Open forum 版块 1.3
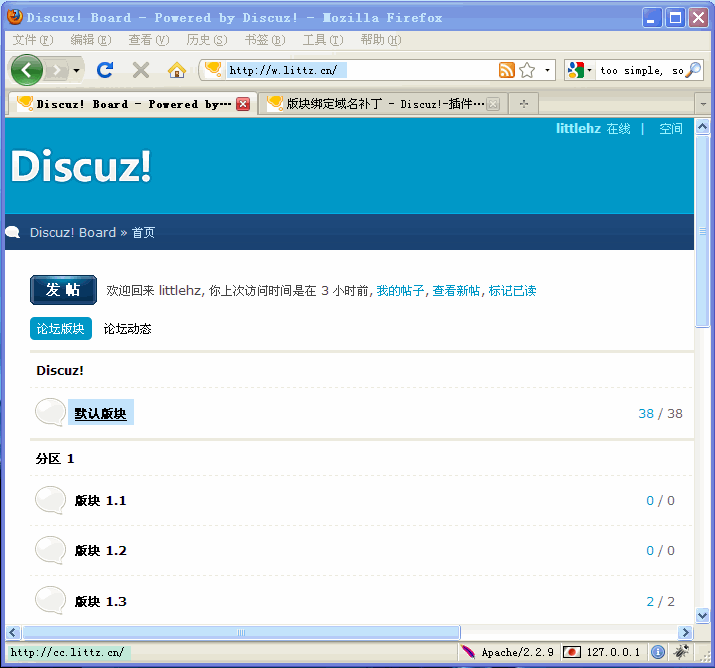 (x=100, y=601)
